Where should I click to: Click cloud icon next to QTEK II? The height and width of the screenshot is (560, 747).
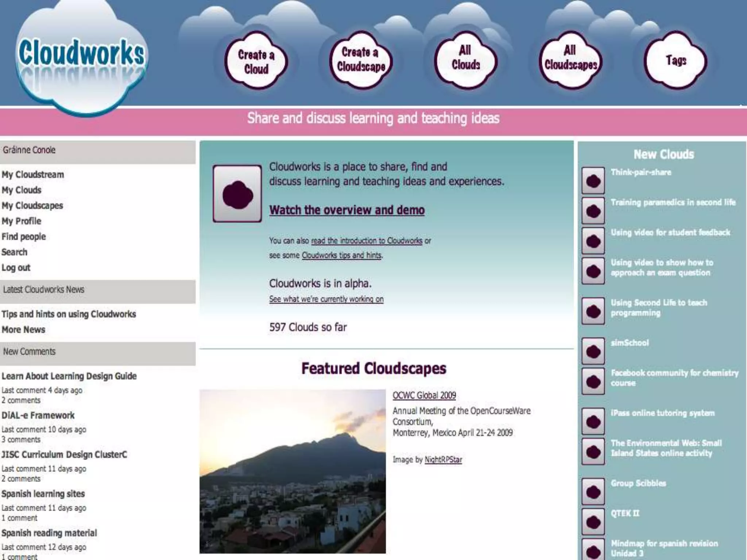click(593, 522)
